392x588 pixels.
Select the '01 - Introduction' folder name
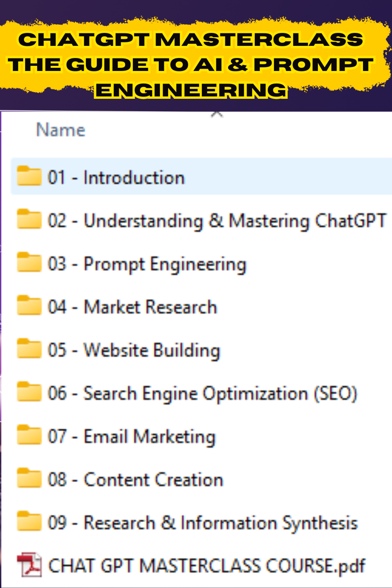pyautogui.click(x=116, y=178)
